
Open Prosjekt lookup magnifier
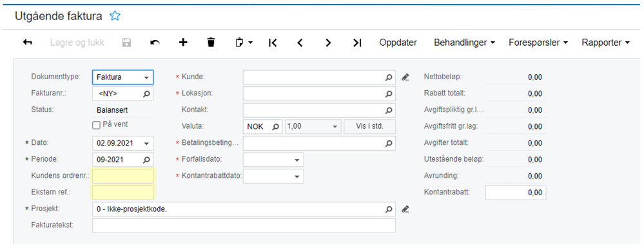click(x=389, y=209)
